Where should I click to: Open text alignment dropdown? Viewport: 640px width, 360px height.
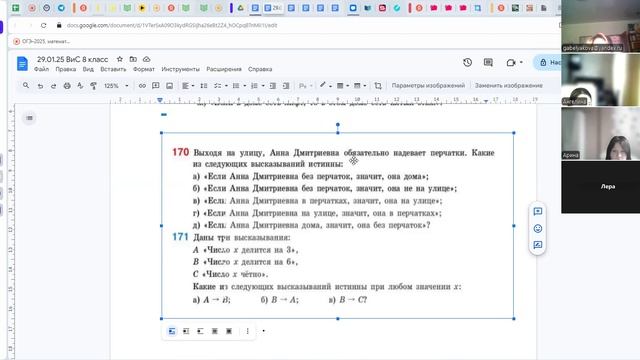[188, 86]
